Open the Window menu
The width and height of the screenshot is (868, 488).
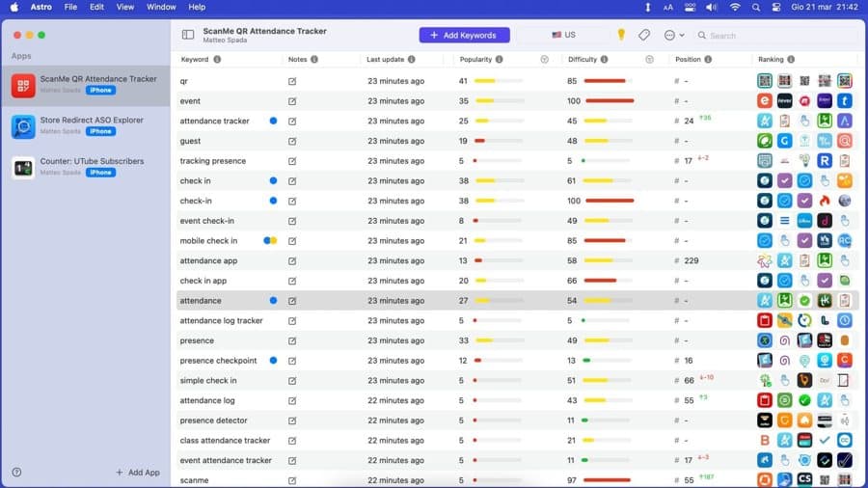161,7
